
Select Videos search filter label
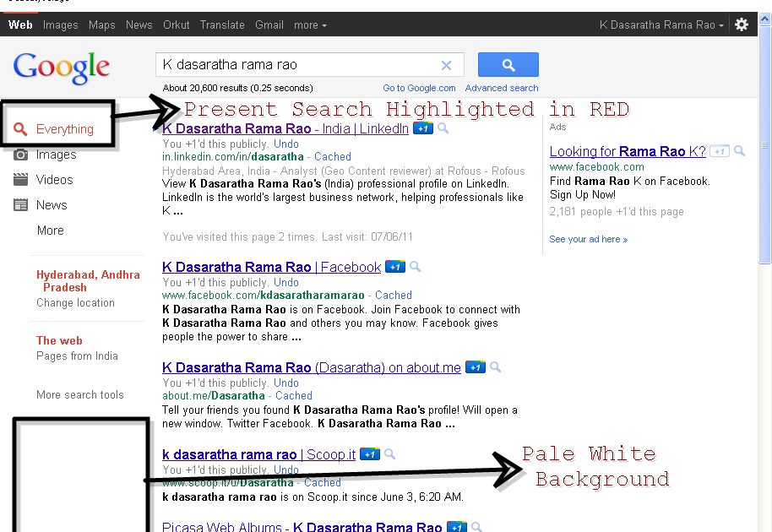[x=54, y=180]
